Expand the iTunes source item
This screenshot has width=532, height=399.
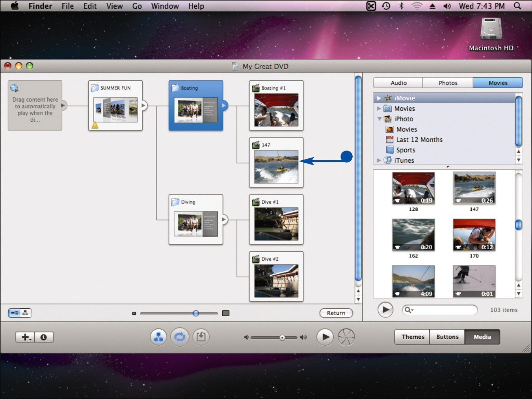click(379, 160)
